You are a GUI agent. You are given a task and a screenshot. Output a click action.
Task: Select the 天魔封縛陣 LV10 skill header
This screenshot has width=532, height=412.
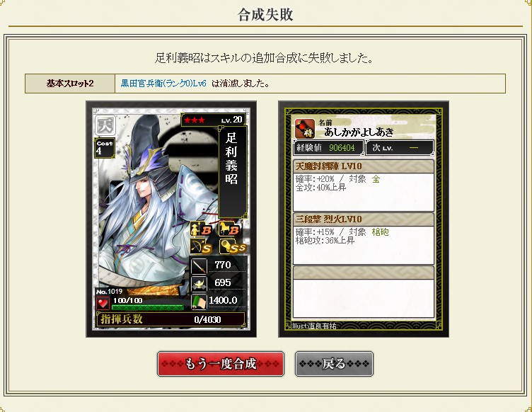pos(364,166)
